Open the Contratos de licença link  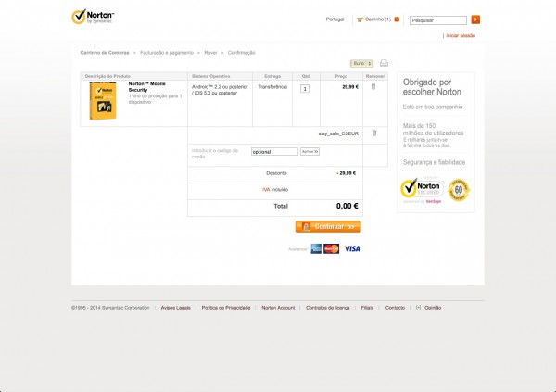tap(328, 308)
